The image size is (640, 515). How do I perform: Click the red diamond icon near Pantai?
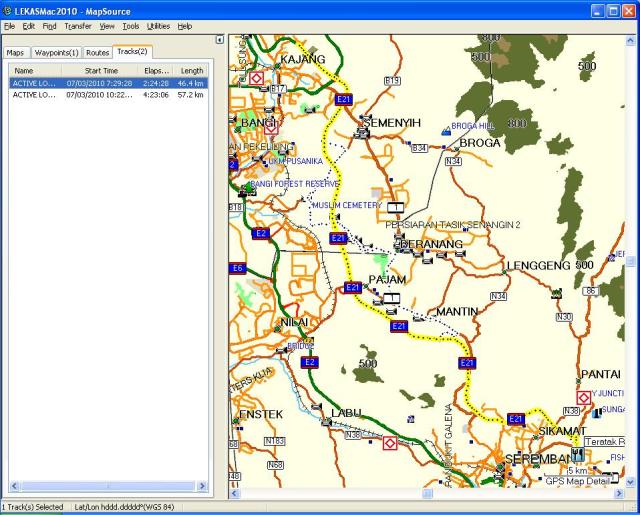584,397
